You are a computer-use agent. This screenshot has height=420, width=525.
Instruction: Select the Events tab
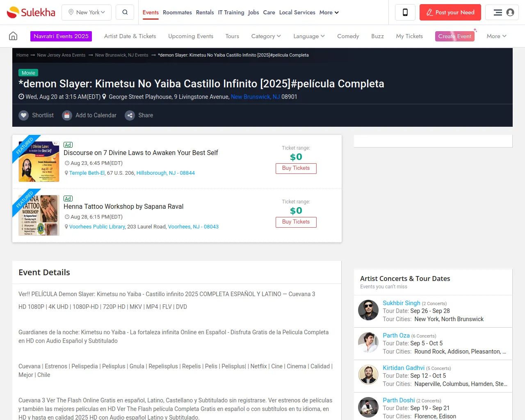(151, 12)
